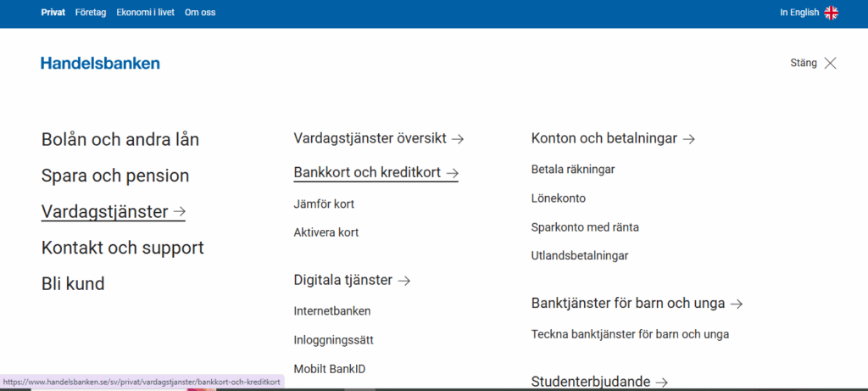Screen dimensions: 868x391
Task: Click the arrow next to Studenterbjudande
Action: [662, 382]
